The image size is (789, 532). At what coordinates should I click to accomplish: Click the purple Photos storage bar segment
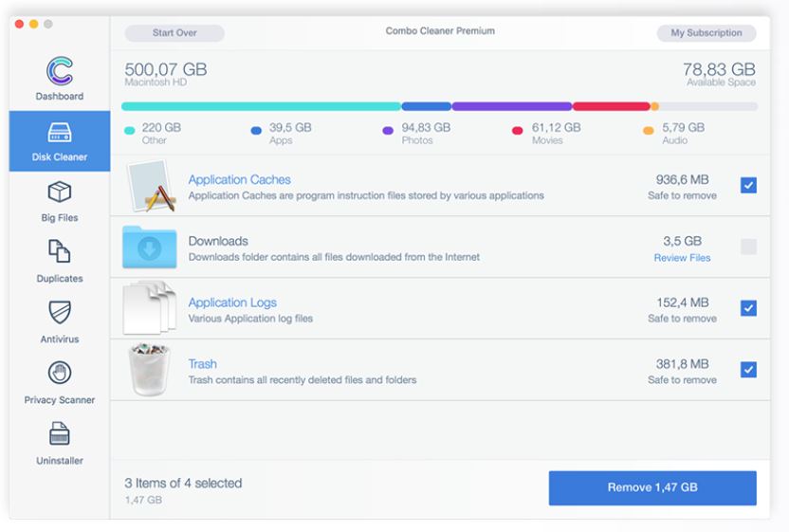coord(511,106)
